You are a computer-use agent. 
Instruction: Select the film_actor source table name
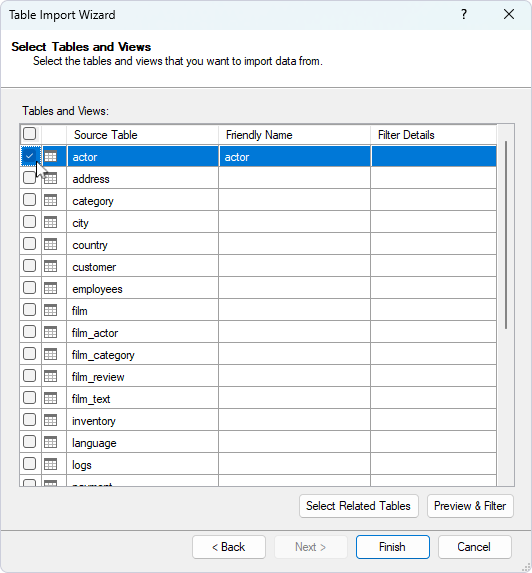pos(95,333)
